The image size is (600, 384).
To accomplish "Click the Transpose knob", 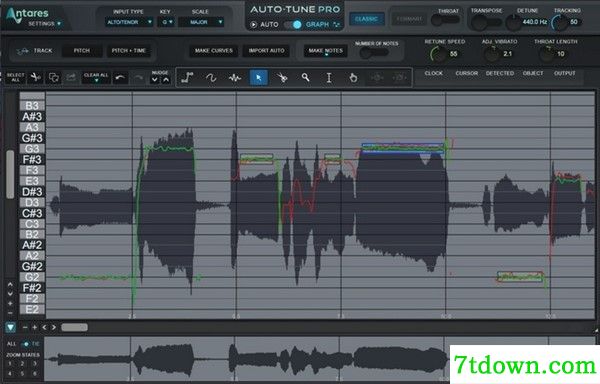I will tap(479, 22).
